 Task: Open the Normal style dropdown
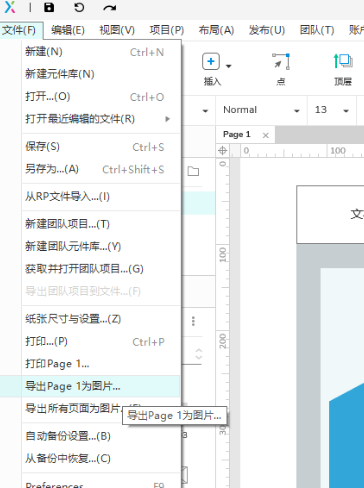pos(261,110)
